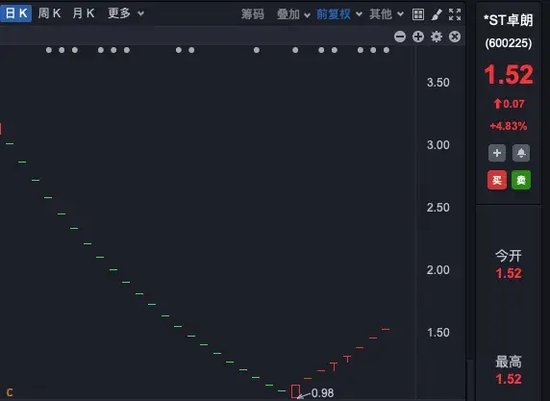Click the 0.98 low price candlestick
This screenshot has height=401, width=550.
[295, 392]
